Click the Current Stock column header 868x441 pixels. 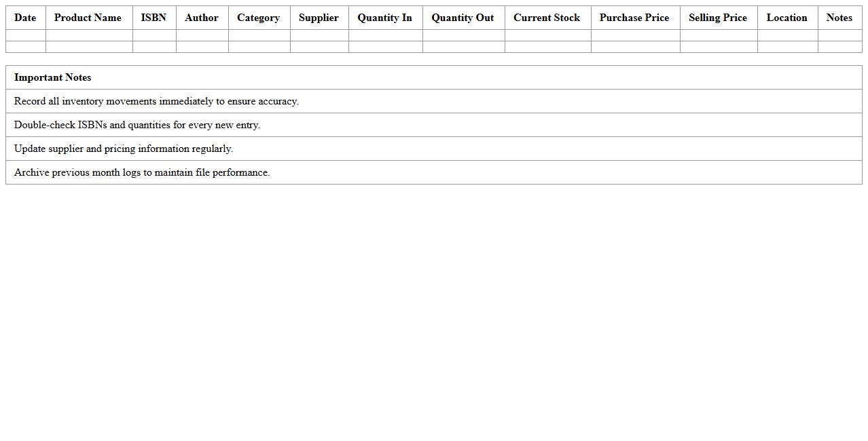click(x=547, y=18)
